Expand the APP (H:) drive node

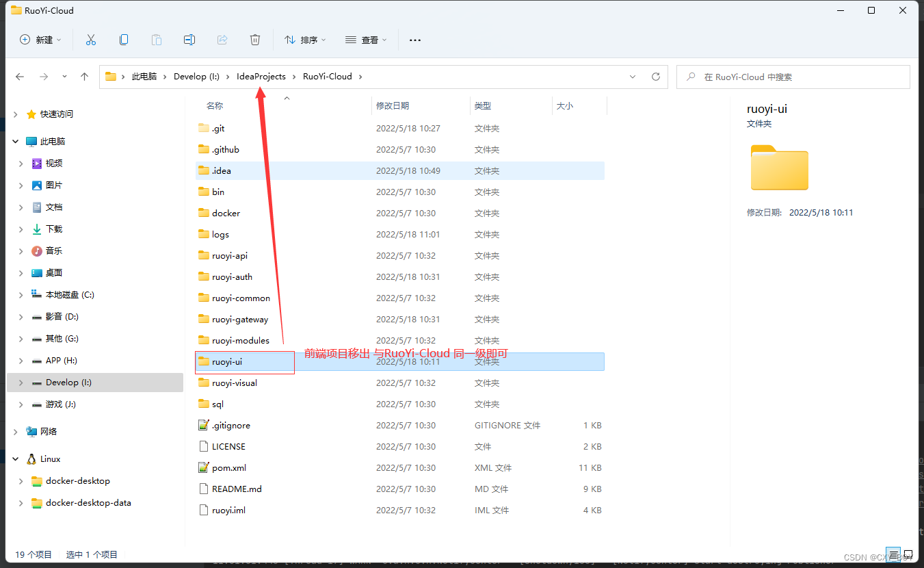pos(21,361)
